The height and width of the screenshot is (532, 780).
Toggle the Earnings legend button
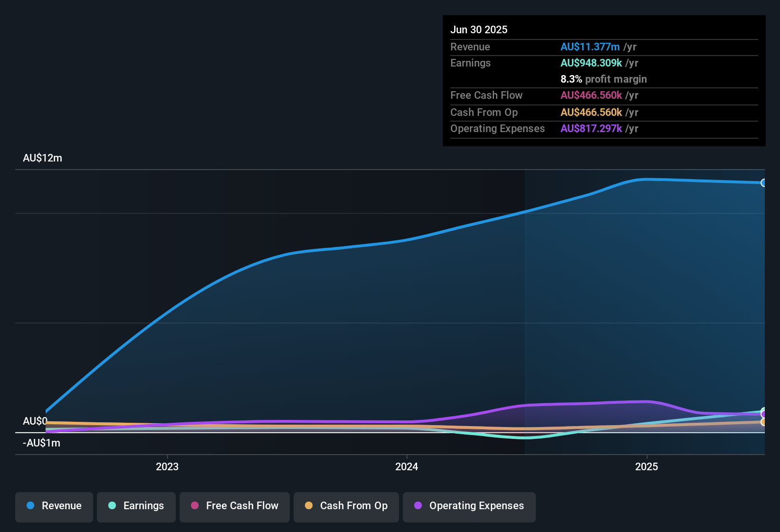pos(136,507)
